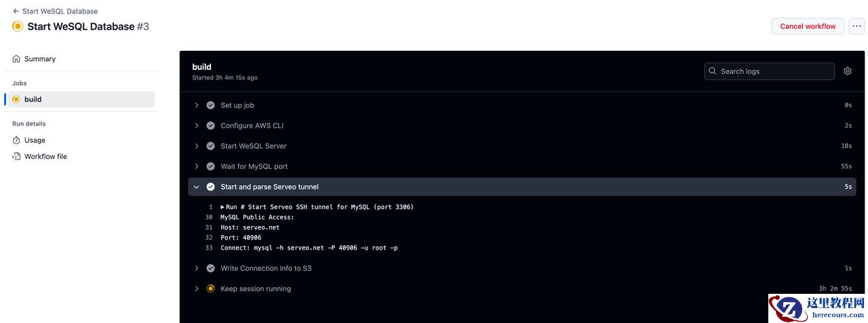
Task: Click the '3h 2m 55s' duration text
Action: coord(835,288)
